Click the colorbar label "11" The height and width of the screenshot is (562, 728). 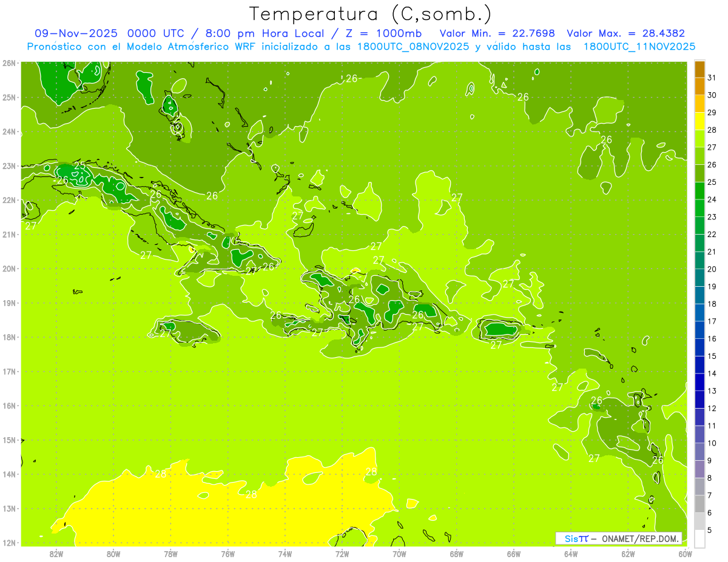click(712, 426)
